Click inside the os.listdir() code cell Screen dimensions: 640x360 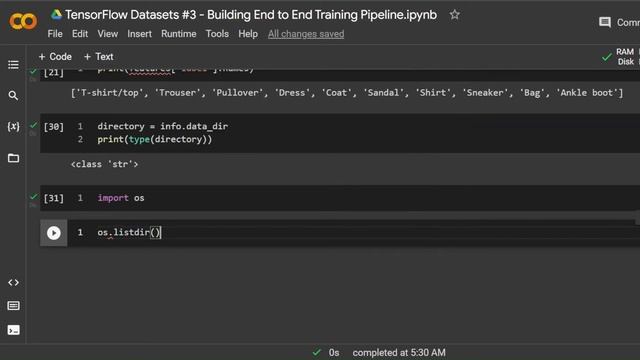(353, 233)
